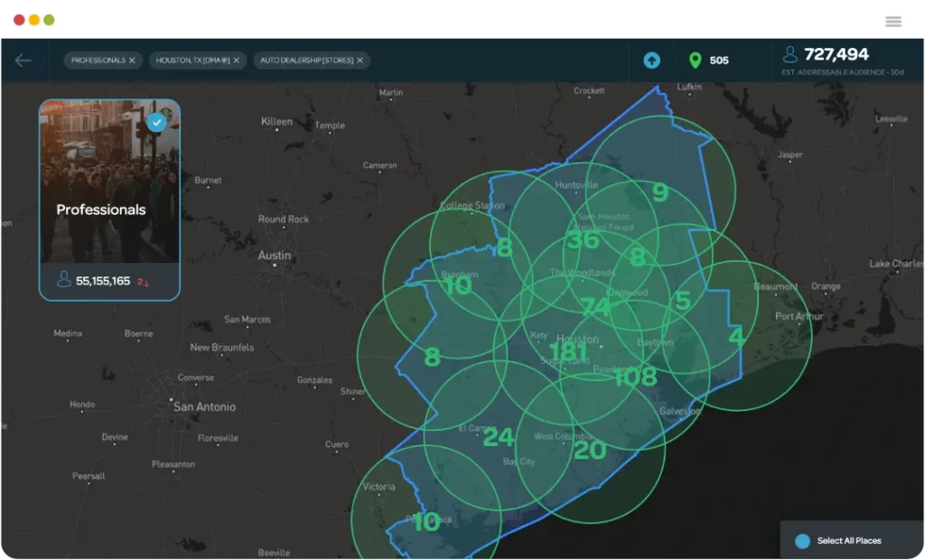Select the 74 cluster on the map
Image resolution: width=925 pixels, height=560 pixels.
[x=595, y=307]
